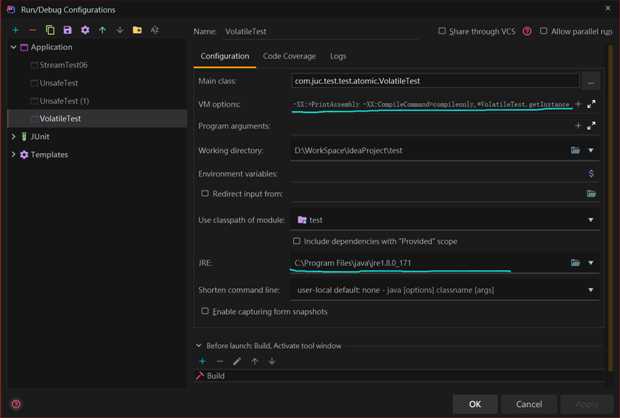620x418 pixels.
Task: Expand the VM options field
Action: tap(591, 104)
